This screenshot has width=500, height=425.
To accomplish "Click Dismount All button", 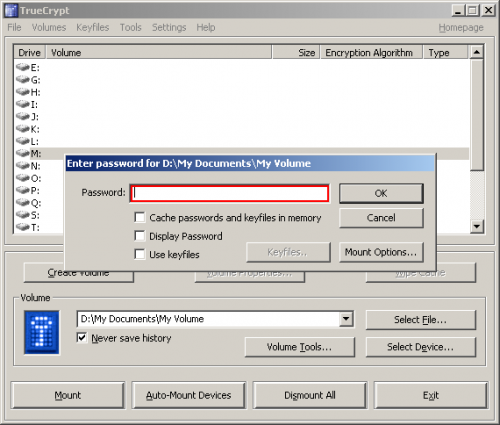I will coord(310,395).
